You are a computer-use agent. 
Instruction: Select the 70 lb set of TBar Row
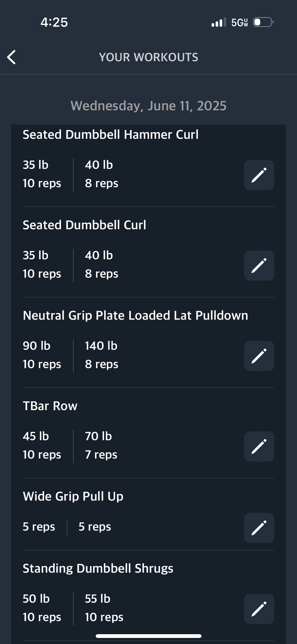pyautogui.click(x=101, y=445)
